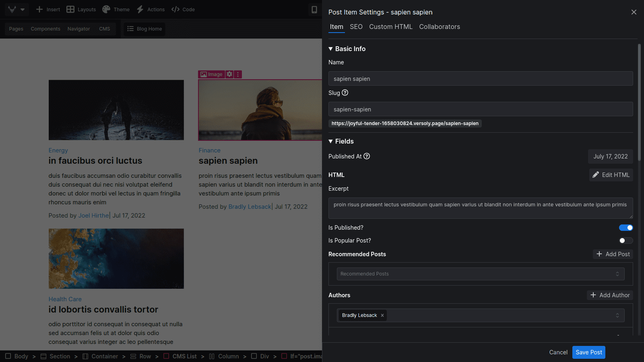This screenshot has width=644, height=362.
Task: Click the Health Care category link
Action: [65, 299]
